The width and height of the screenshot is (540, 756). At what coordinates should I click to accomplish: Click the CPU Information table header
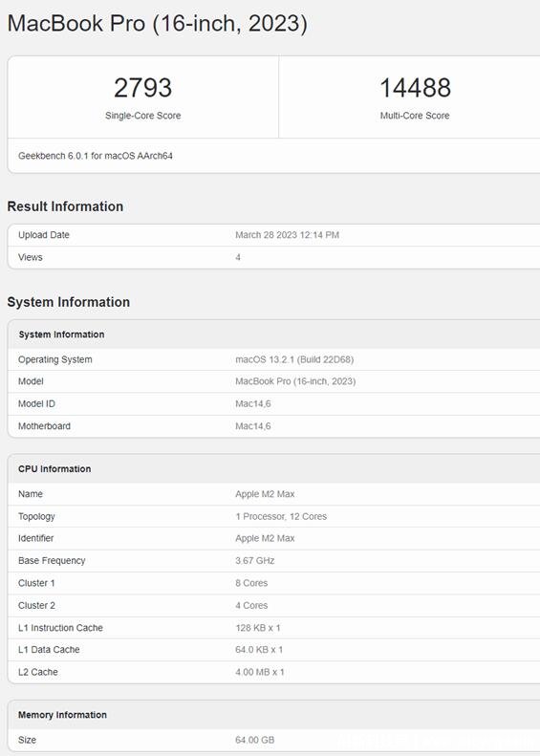point(54,468)
